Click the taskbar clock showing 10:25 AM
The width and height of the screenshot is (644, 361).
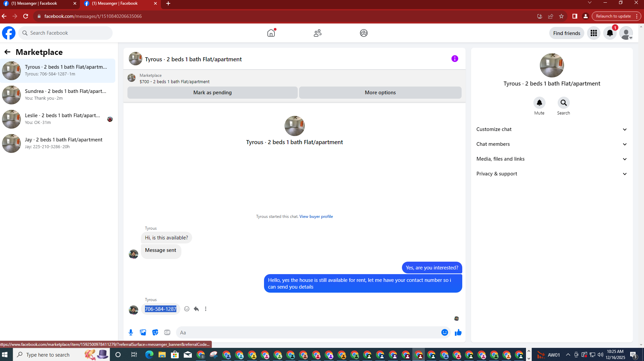tap(615, 355)
